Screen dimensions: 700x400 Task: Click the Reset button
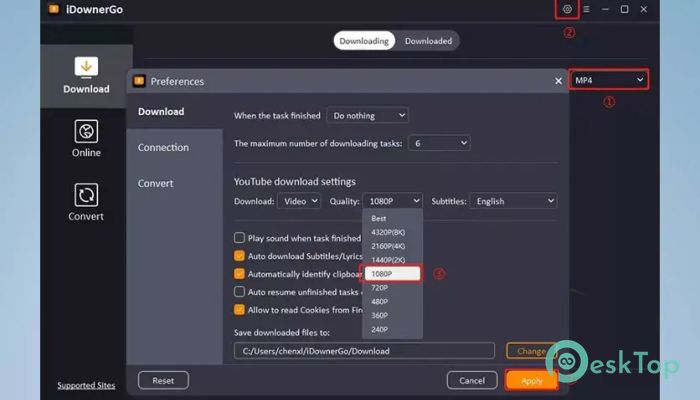(163, 380)
